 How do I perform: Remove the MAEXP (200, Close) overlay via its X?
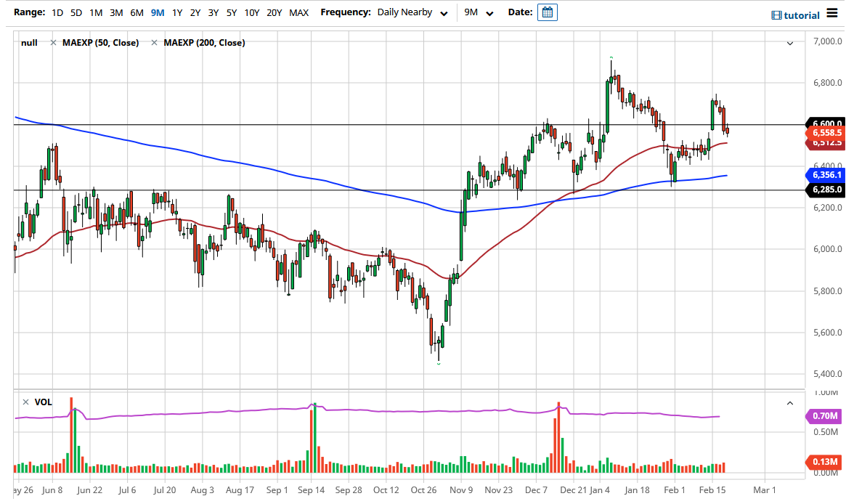click(x=152, y=42)
